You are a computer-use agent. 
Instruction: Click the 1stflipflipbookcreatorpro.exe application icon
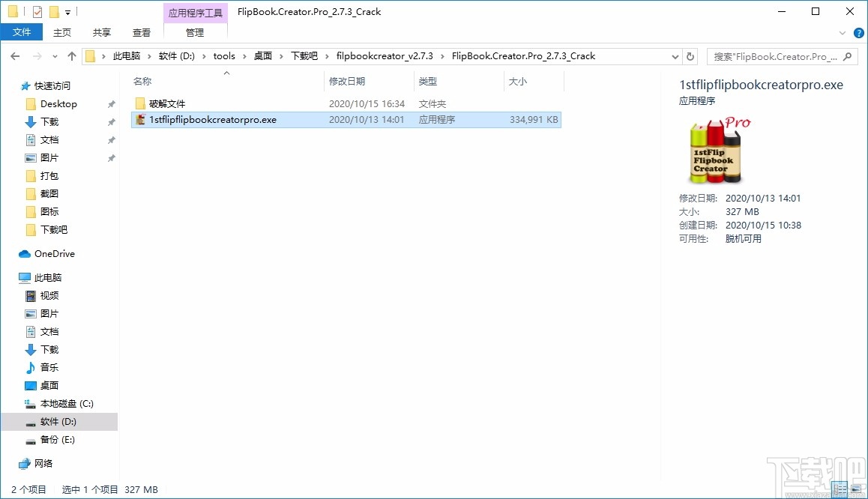pos(141,119)
